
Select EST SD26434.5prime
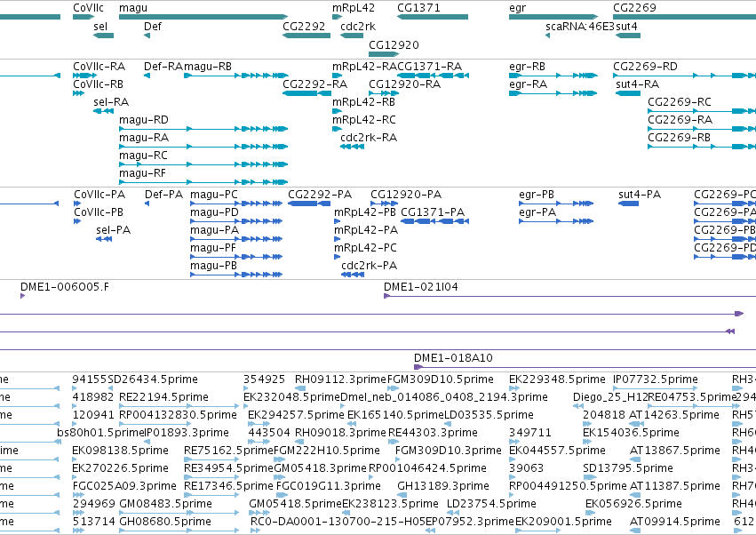[153, 379]
